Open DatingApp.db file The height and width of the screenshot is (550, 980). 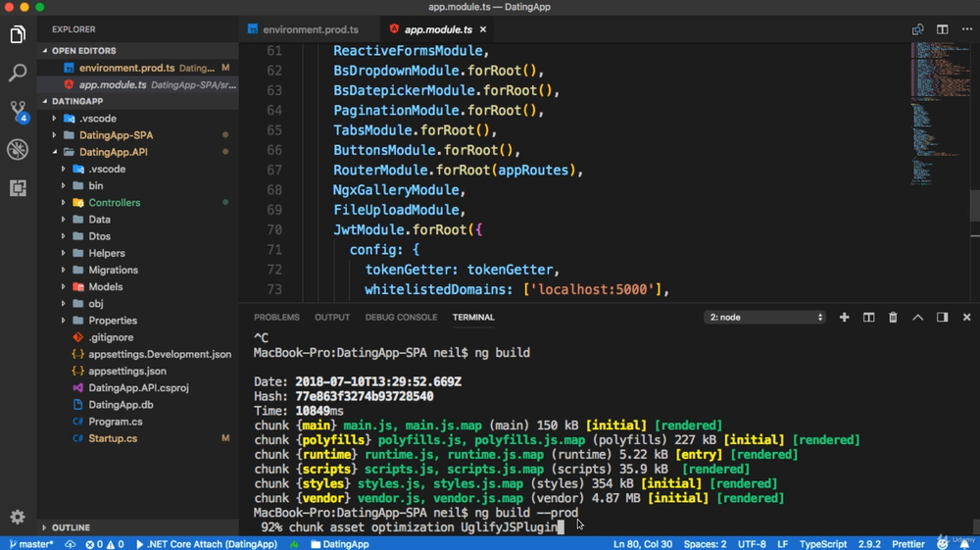click(x=137, y=405)
